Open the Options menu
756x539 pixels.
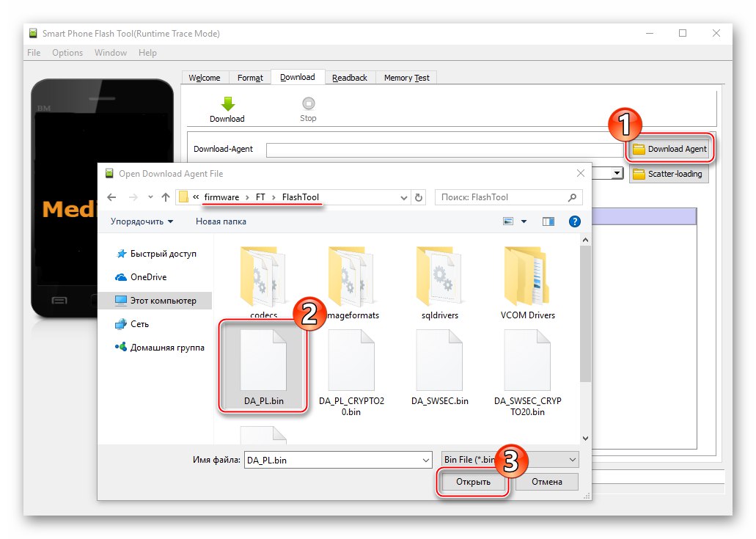67,53
